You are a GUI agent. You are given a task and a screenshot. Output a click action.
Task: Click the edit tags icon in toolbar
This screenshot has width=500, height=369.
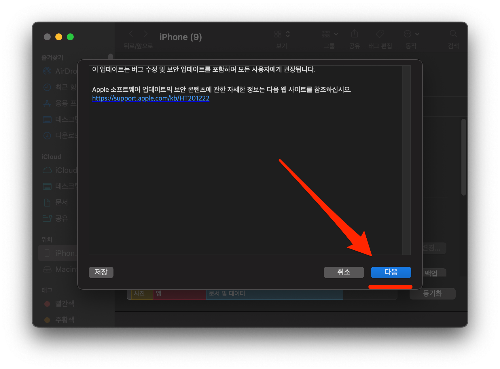pos(380,34)
